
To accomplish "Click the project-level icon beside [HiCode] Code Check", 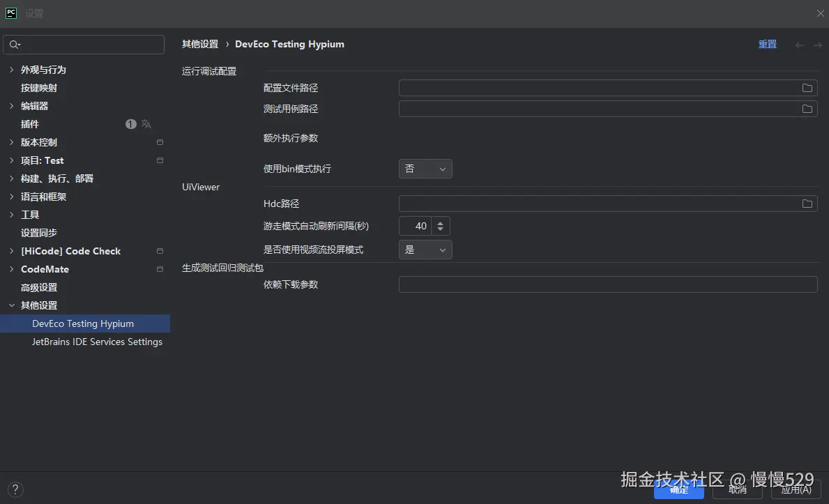I will (x=160, y=251).
